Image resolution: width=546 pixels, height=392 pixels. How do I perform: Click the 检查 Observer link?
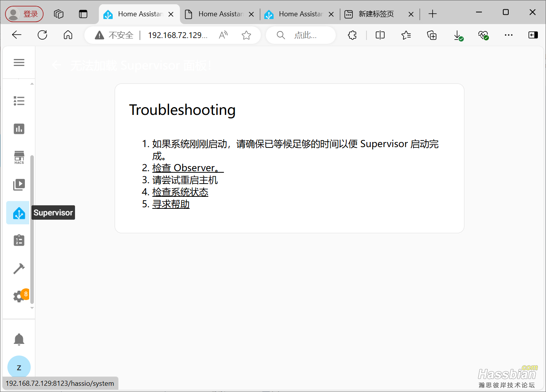(x=188, y=168)
